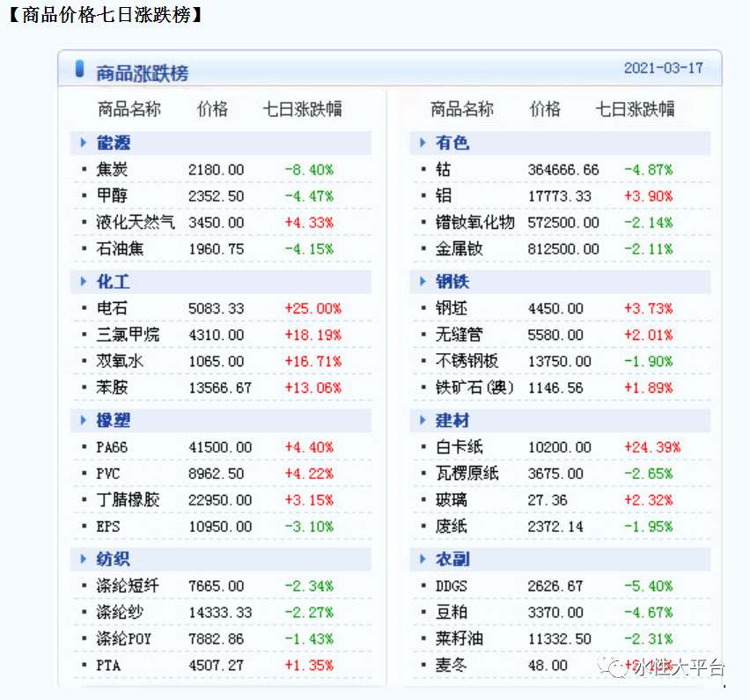Select the 涤纶POY commodity name
The height and width of the screenshot is (700, 750).
(x=124, y=638)
